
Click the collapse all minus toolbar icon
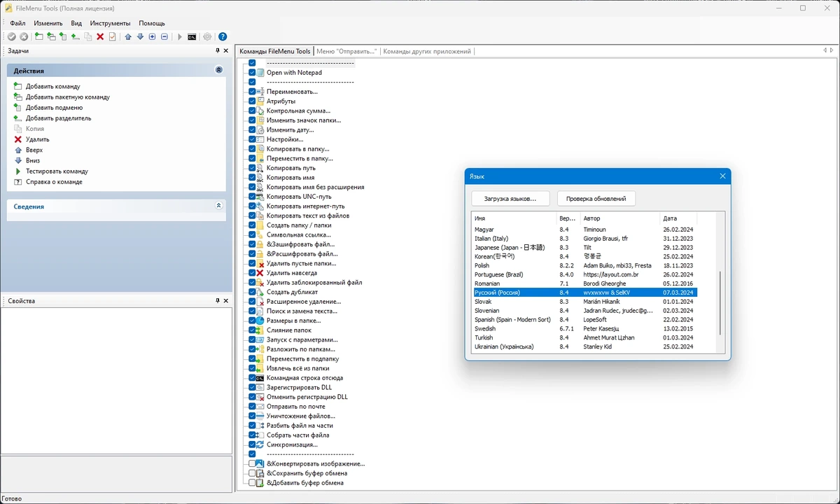[164, 36]
